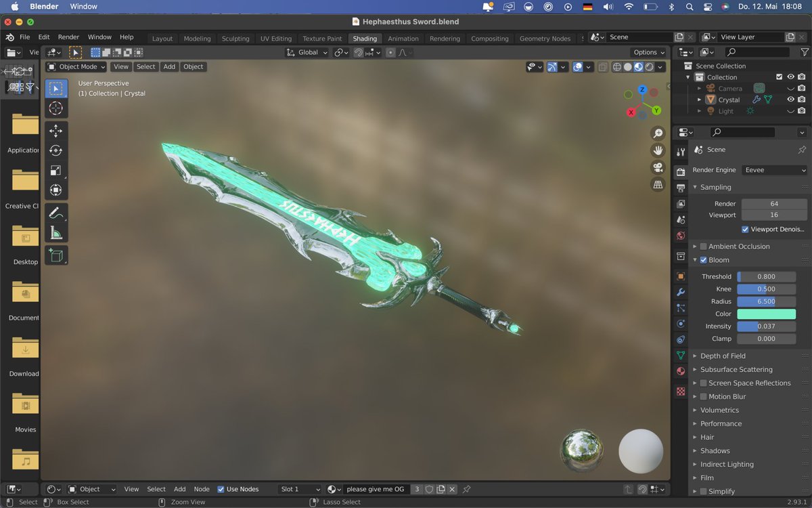
Task: Click the pan view hand icon
Action: tap(658, 150)
